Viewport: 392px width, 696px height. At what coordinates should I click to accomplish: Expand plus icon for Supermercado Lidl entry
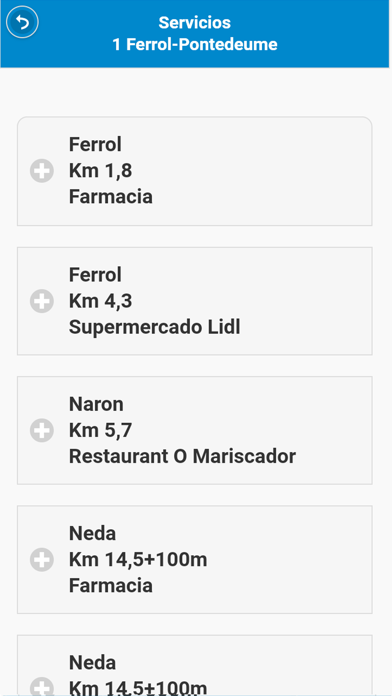tap(42, 301)
